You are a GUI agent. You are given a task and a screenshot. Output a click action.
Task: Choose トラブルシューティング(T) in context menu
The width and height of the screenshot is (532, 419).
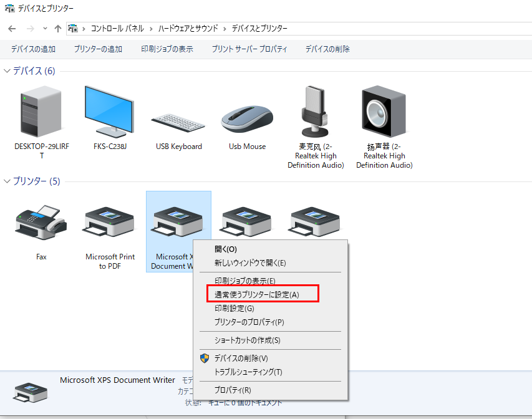[270, 372]
